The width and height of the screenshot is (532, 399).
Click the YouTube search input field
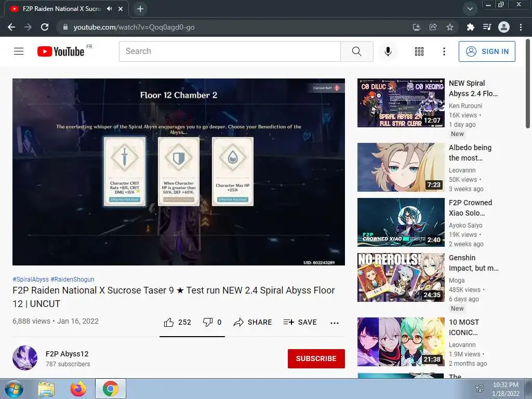click(230, 51)
